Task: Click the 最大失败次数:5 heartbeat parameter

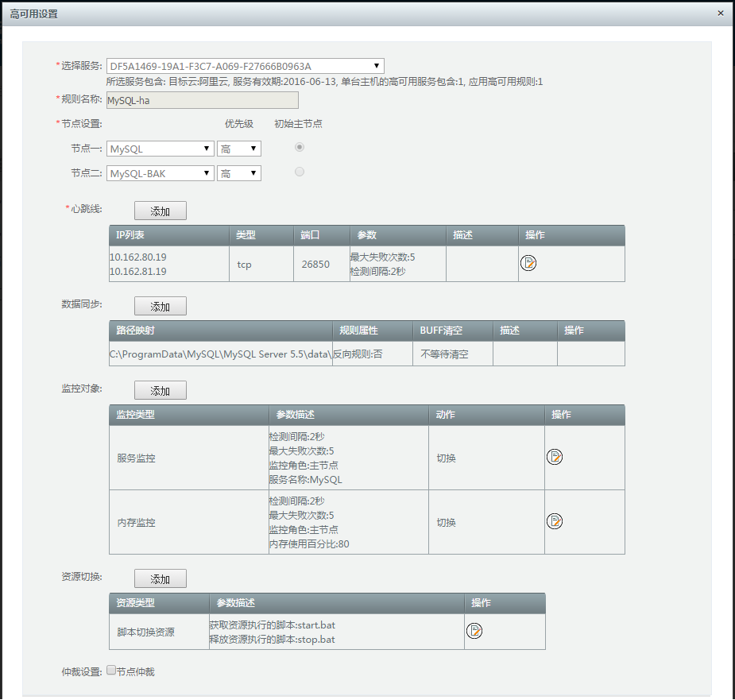Action: (382, 257)
